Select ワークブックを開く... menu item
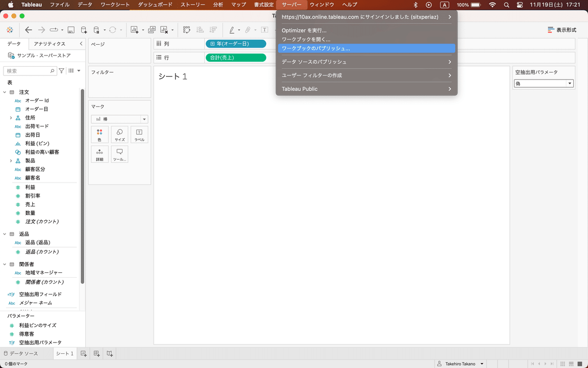The image size is (588, 368). pos(367,39)
